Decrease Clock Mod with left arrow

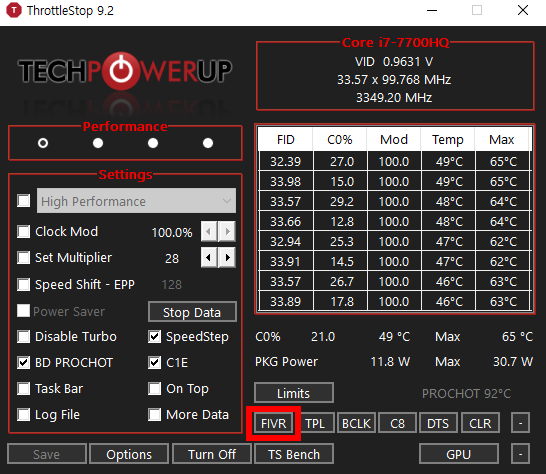[209, 231]
